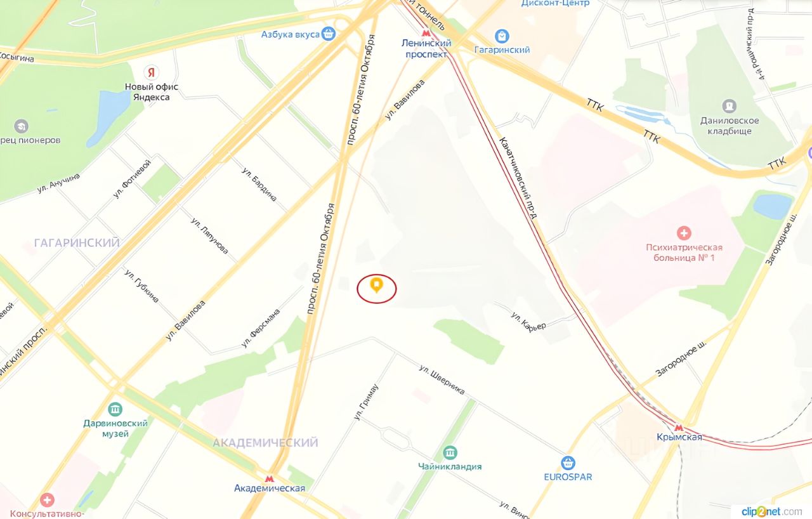Open the Консультативно medical center icon
Viewport: 812px width, 519px height.
47,500
